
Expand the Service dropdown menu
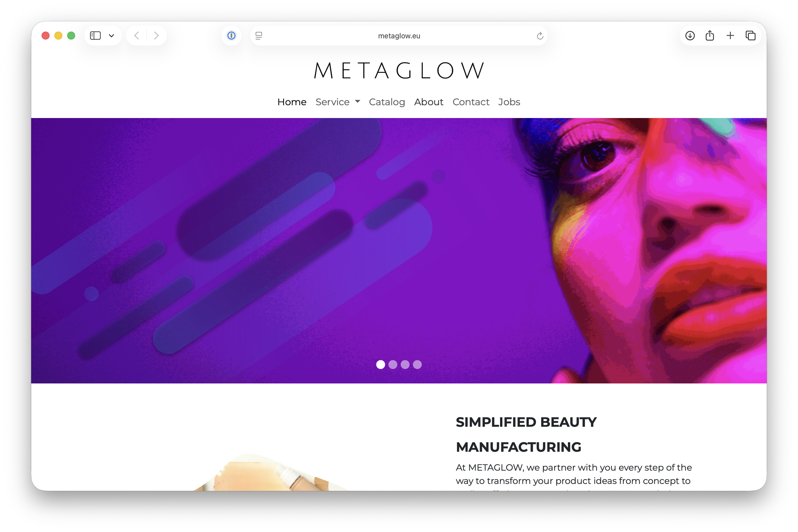[337, 102]
